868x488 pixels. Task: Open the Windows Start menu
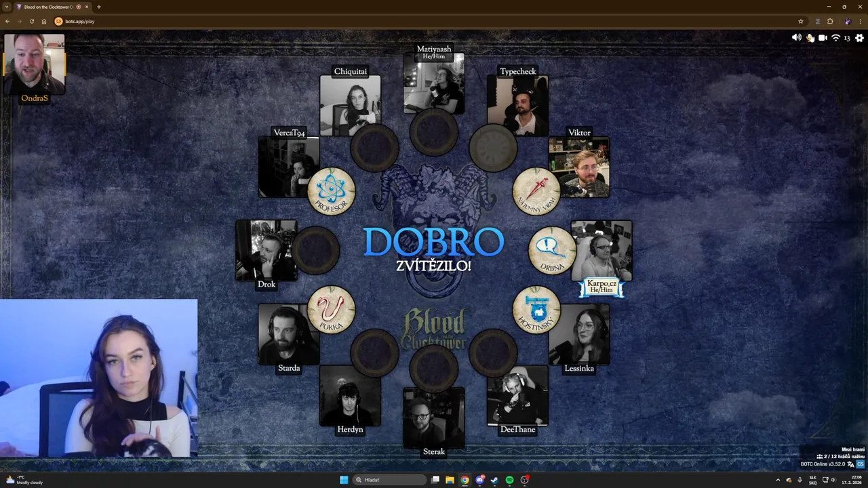pos(344,480)
